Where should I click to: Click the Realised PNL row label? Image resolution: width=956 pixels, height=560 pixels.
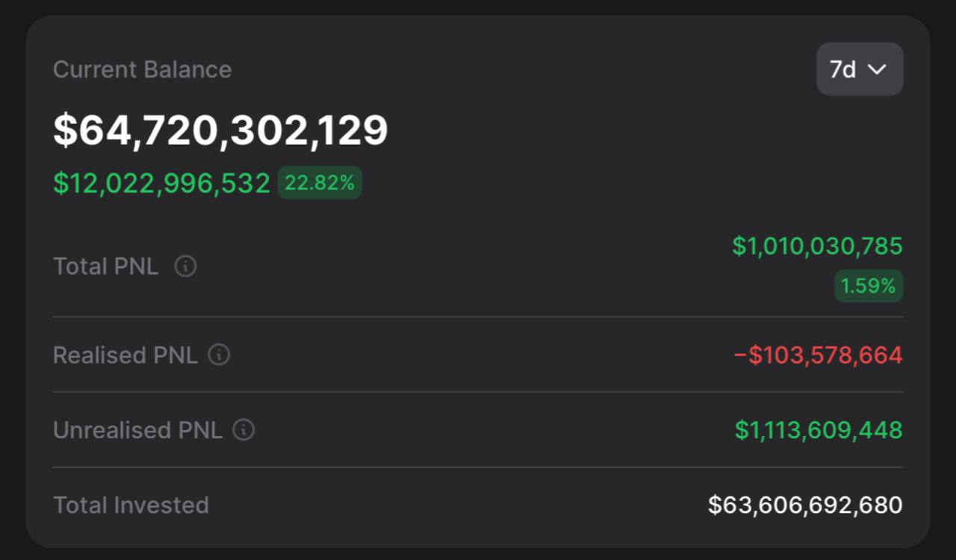pyautogui.click(x=125, y=355)
